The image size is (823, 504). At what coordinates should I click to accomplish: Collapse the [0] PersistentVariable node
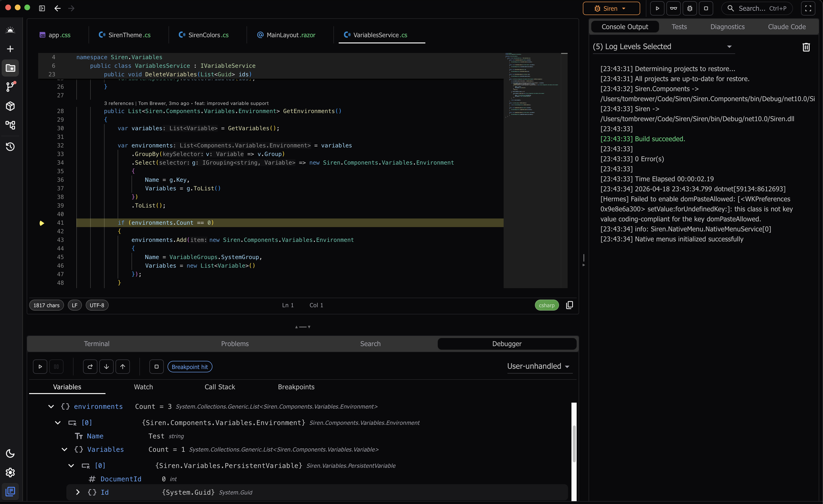tap(71, 465)
